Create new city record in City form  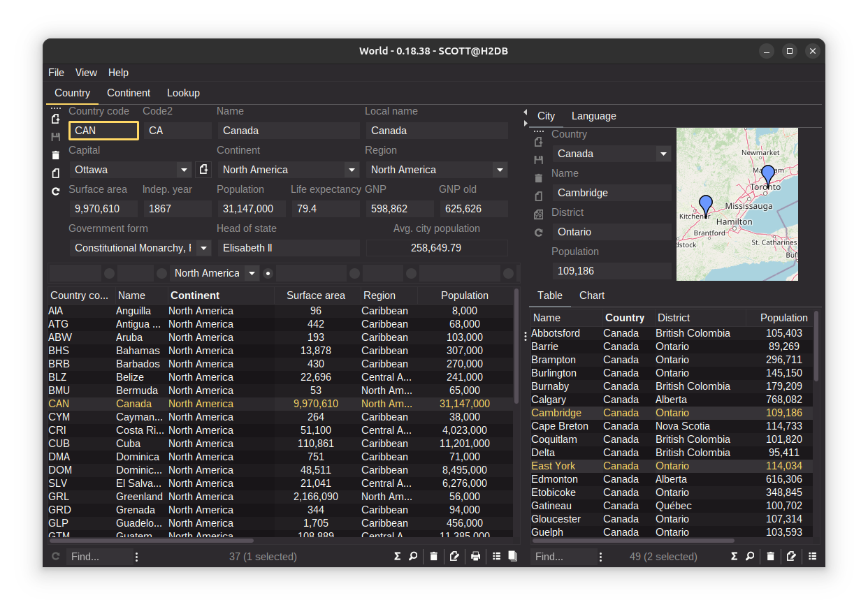click(538, 142)
